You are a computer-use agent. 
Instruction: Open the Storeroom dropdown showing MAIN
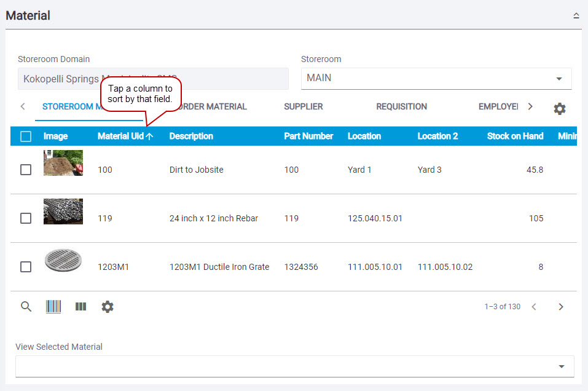click(436, 79)
